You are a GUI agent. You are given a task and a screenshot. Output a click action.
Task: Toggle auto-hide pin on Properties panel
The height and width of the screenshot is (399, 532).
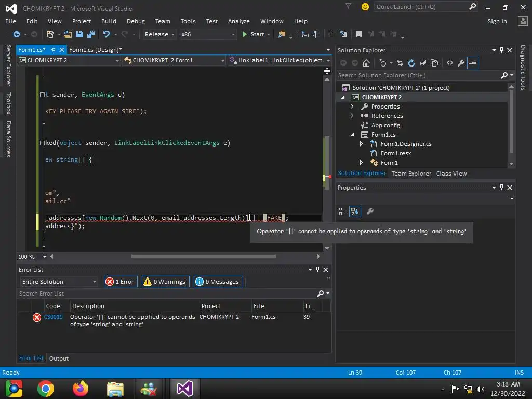point(501,187)
